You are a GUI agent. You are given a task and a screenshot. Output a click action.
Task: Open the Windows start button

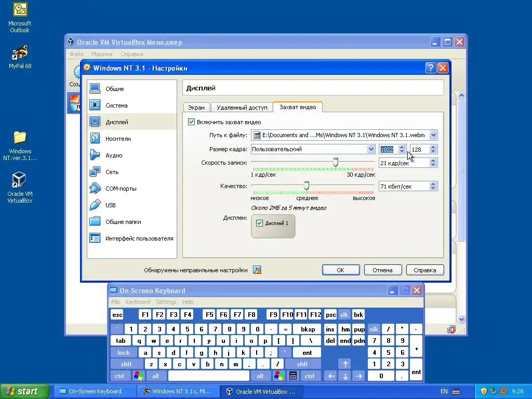tap(24, 391)
